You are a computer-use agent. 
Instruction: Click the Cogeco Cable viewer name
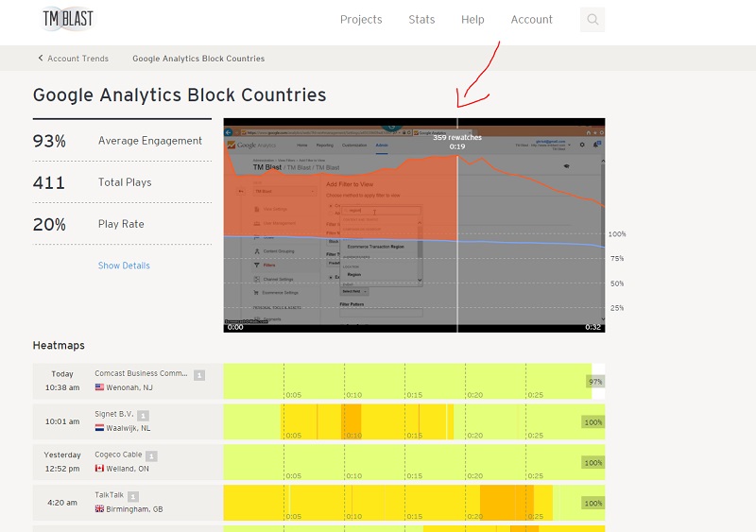click(118, 455)
